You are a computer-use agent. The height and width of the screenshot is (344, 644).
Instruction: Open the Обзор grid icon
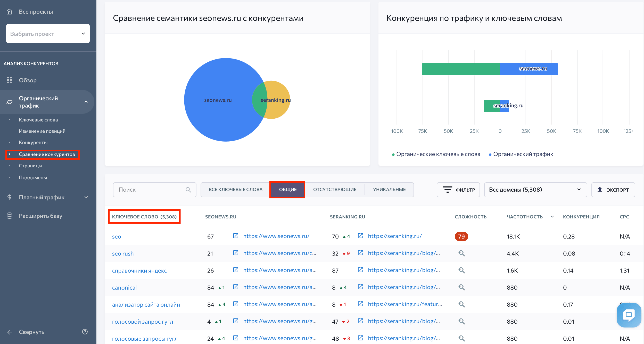[x=10, y=80]
